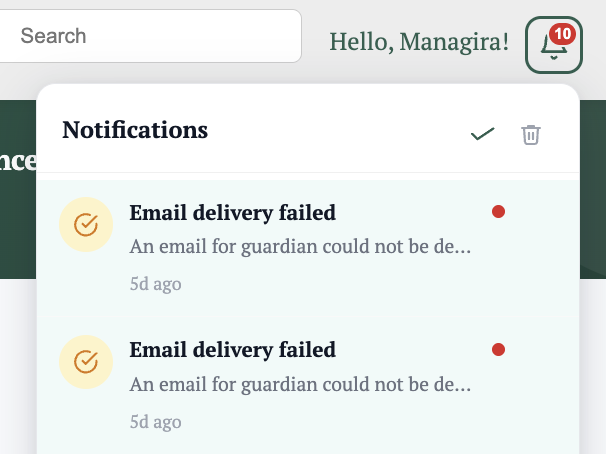The image size is (606, 454).
Task: Click the Hello, Managira! greeting text
Action: coord(419,42)
